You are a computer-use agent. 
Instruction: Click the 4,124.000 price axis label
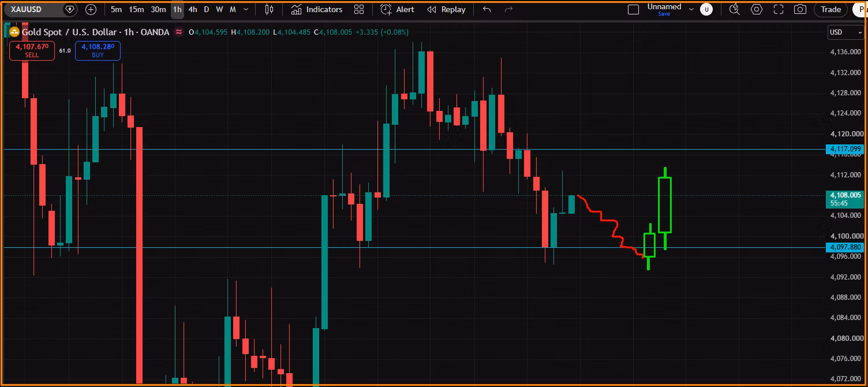pos(845,113)
